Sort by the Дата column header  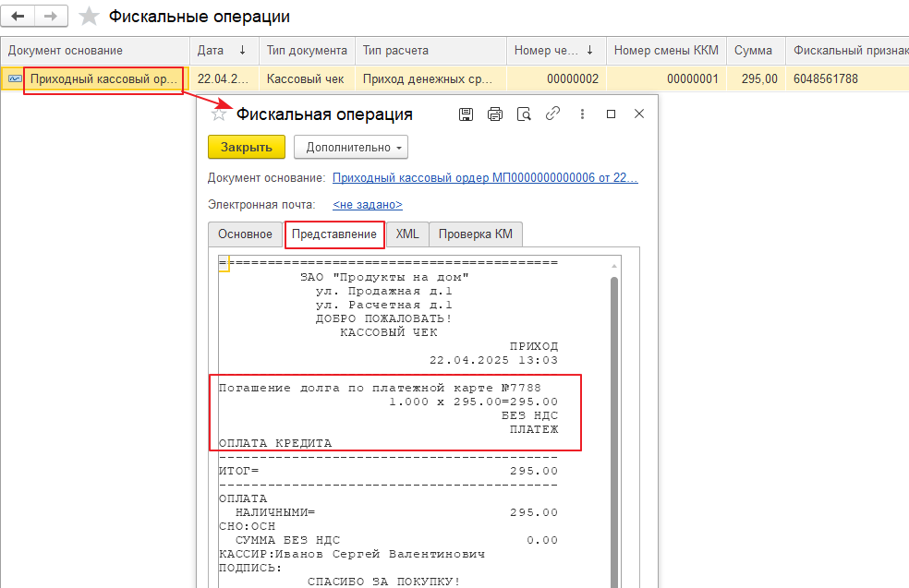[x=224, y=51]
